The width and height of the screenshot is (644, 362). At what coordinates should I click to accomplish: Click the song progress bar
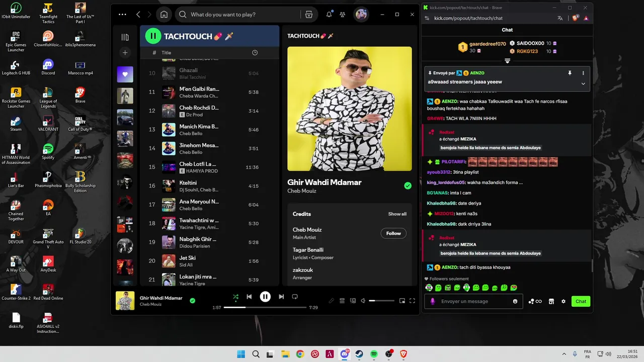265,307
